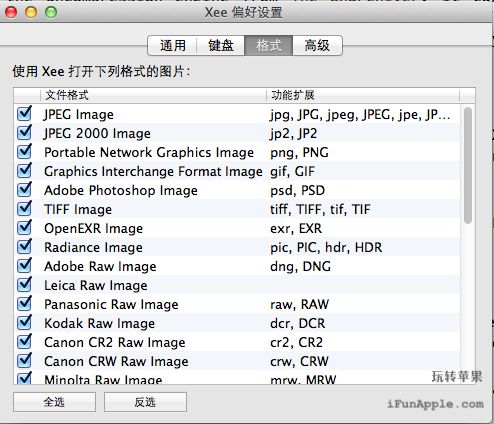The width and height of the screenshot is (494, 424).
Task: Disable Canon CR2 Raw Image checkbox
Action: 25,342
